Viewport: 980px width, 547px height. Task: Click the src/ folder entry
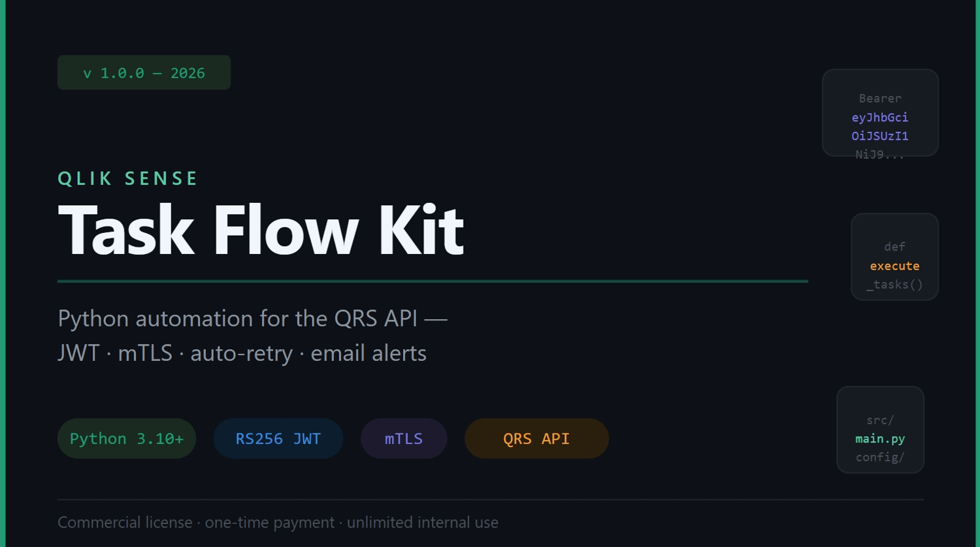[880, 420]
